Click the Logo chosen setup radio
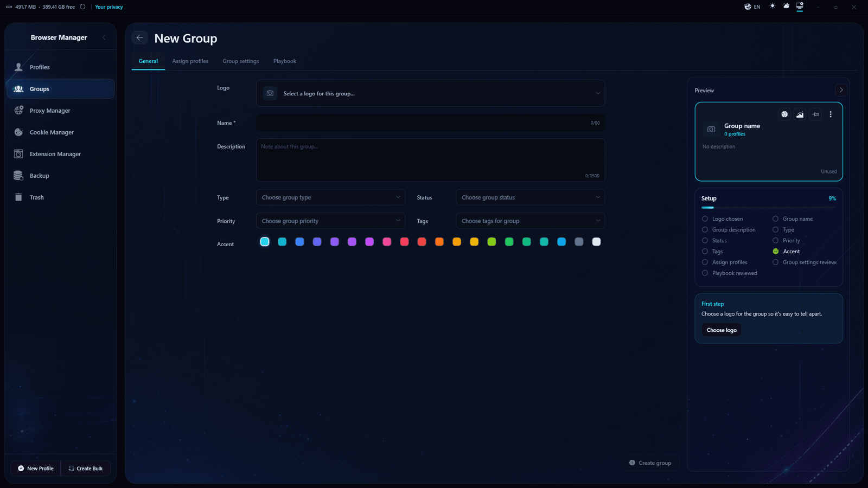868x488 pixels. tap(705, 219)
